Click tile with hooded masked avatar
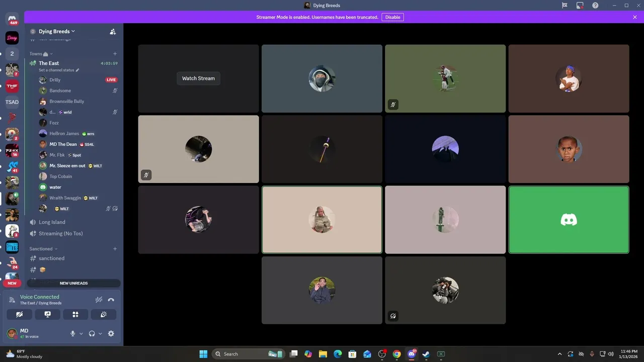 click(322, 78)
